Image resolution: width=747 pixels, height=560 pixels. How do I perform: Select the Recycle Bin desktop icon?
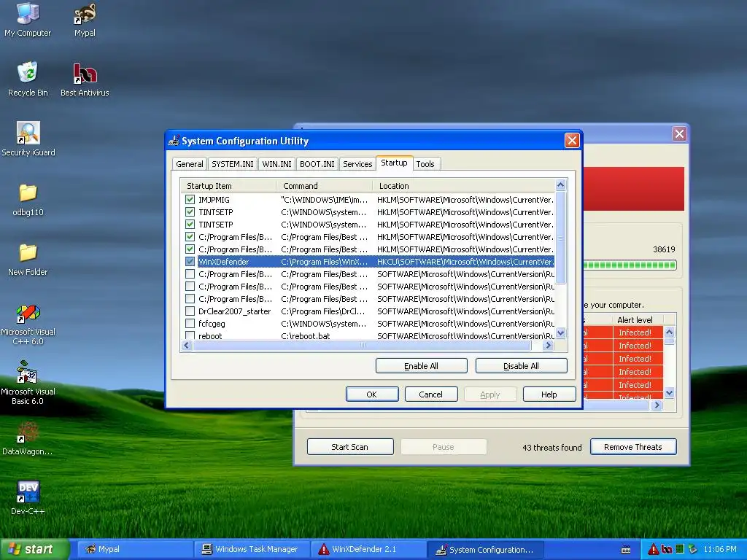point(28,79)
